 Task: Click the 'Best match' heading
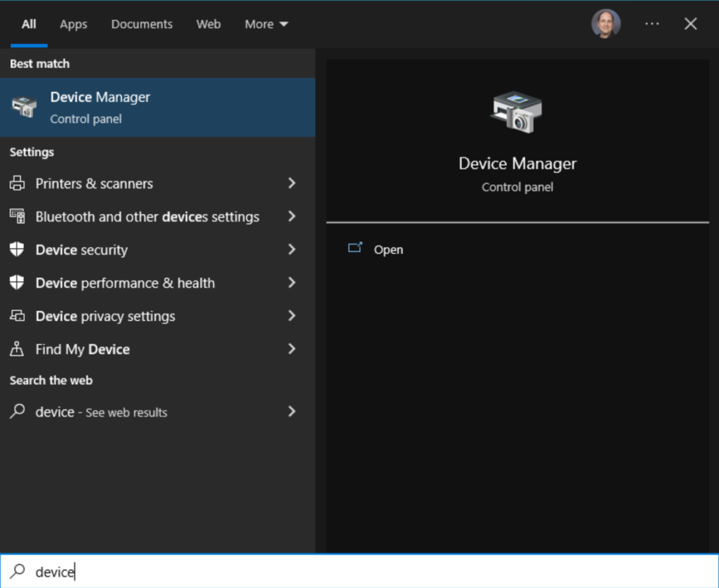[x=40, y=64]
